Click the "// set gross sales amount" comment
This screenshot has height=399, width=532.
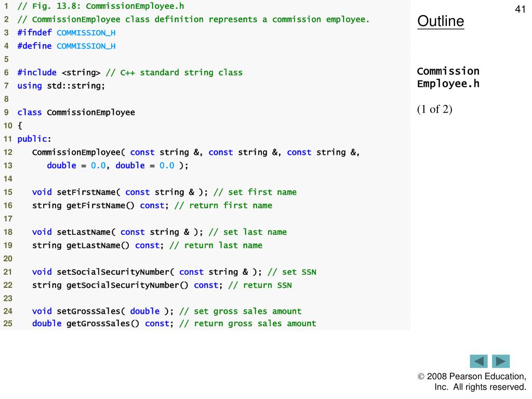tap(240, 311)
